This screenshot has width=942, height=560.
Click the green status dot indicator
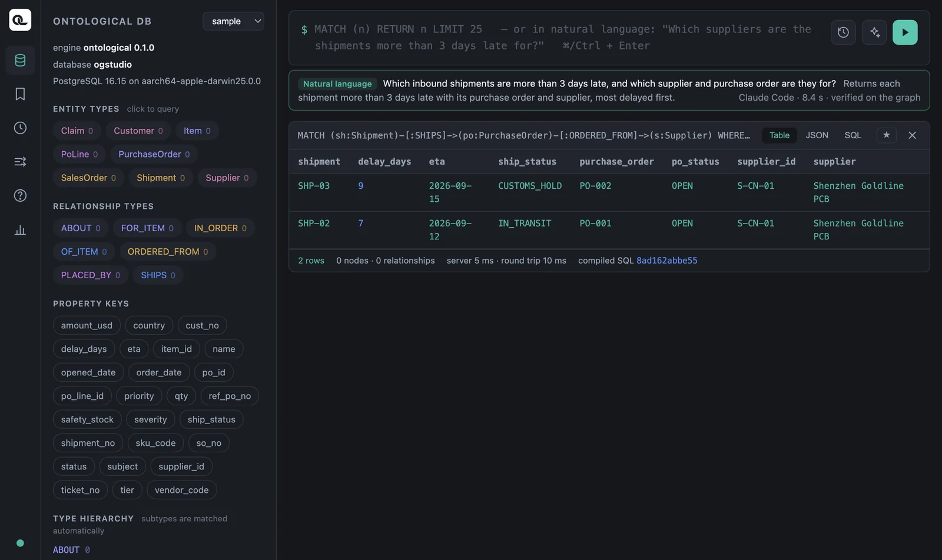click(20, 543)
